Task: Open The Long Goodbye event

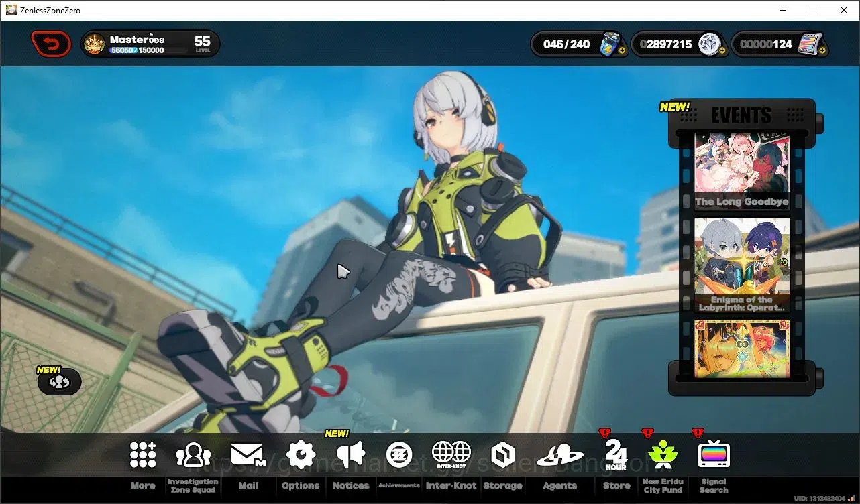Action: (x=741, y=173)
